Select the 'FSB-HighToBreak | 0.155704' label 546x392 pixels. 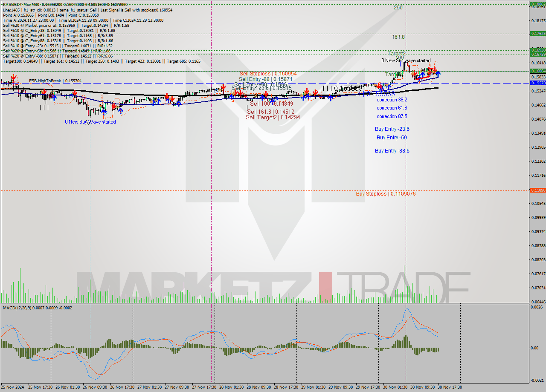55,81
